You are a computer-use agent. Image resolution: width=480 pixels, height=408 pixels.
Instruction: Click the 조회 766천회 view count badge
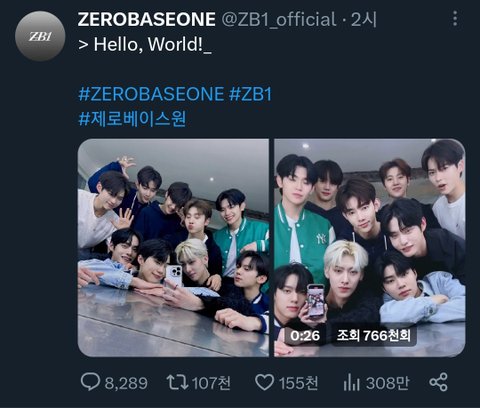(x=373, y=336)
